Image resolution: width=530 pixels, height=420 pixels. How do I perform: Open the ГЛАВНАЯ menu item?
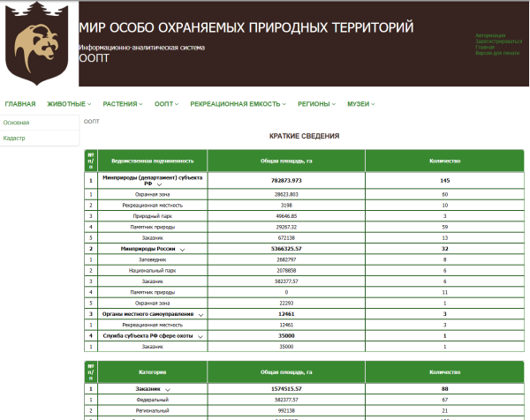(20, 104)
